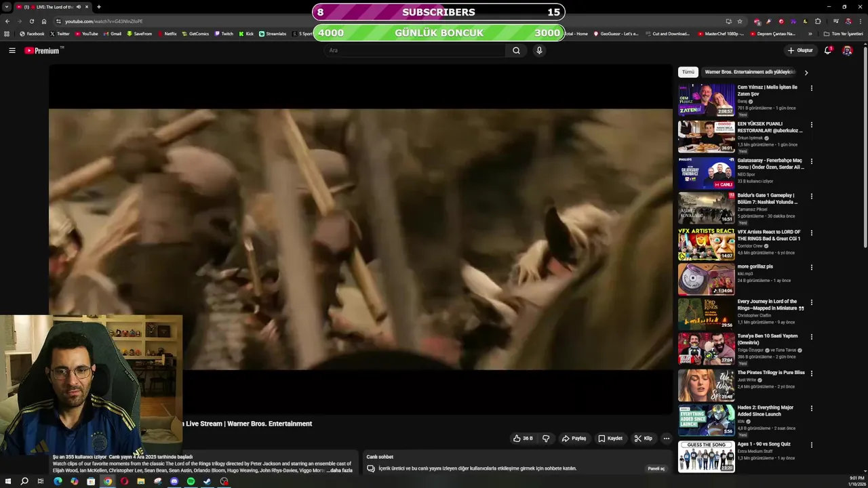Open the Streamlabs bookmark

coord(273,33)
